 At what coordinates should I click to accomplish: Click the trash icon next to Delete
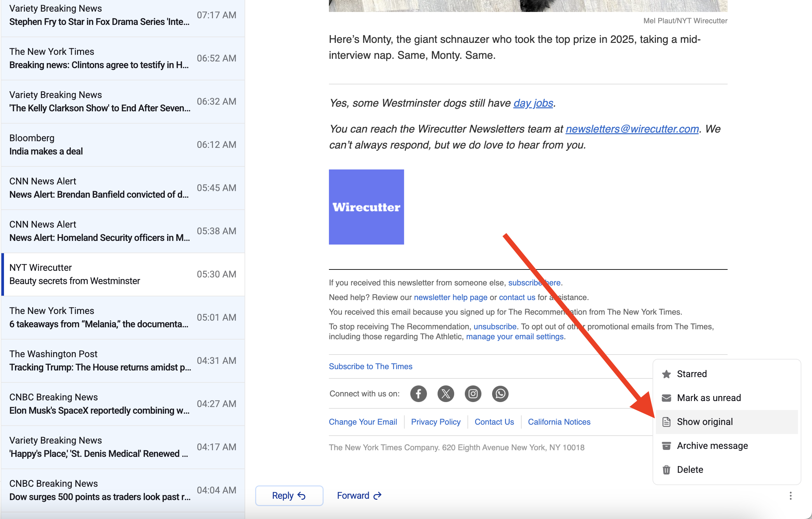[x=666, y=469]
